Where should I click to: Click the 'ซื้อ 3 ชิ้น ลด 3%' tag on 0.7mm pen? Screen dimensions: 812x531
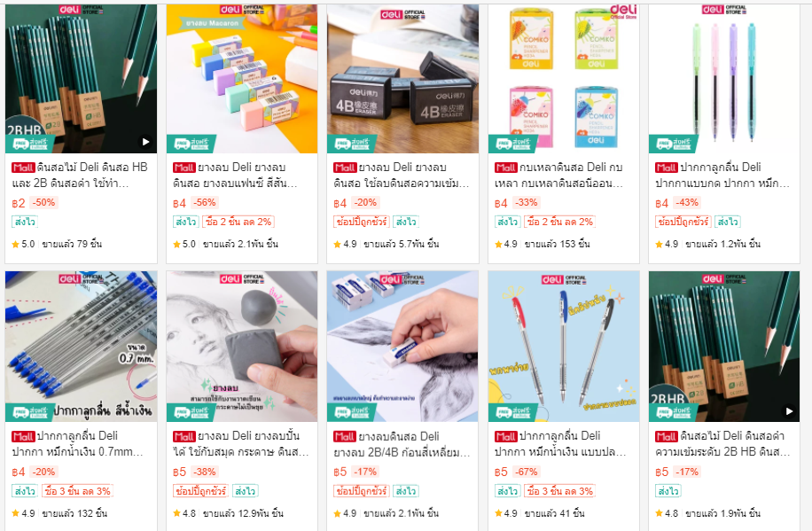coord(77,491)
